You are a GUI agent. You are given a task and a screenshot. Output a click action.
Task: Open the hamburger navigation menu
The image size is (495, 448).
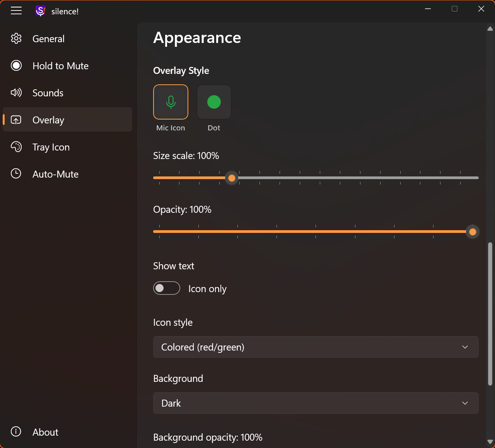(x=16, y=11)
